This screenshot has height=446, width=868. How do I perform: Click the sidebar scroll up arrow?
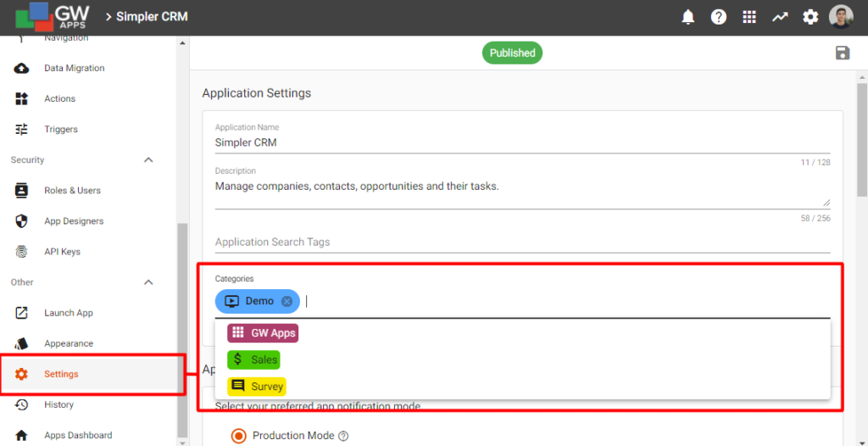click(x=183, y=43)
